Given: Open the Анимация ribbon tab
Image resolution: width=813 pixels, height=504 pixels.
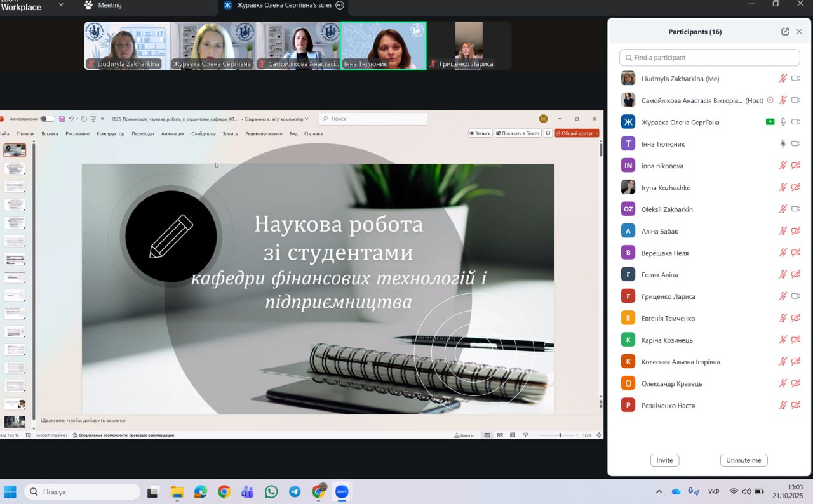Looking at the screenshot, I should tap(172, 134).
